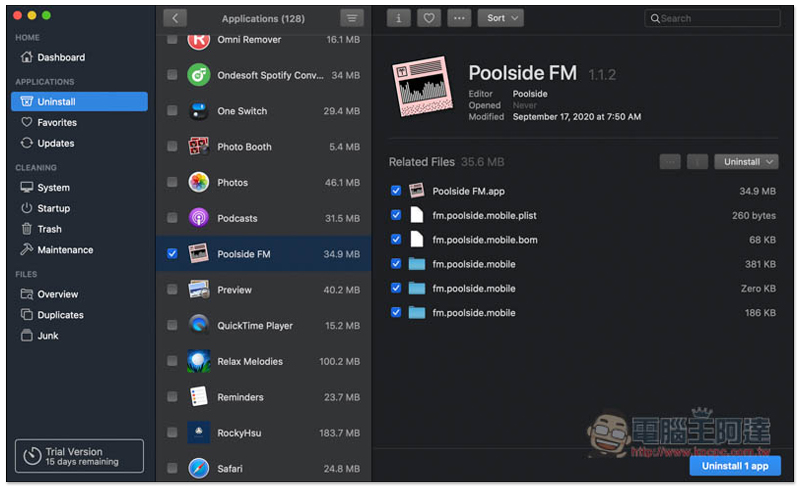Select the One Switch app icon
Viewport: 800px width, 488px height.
(198, 111)
